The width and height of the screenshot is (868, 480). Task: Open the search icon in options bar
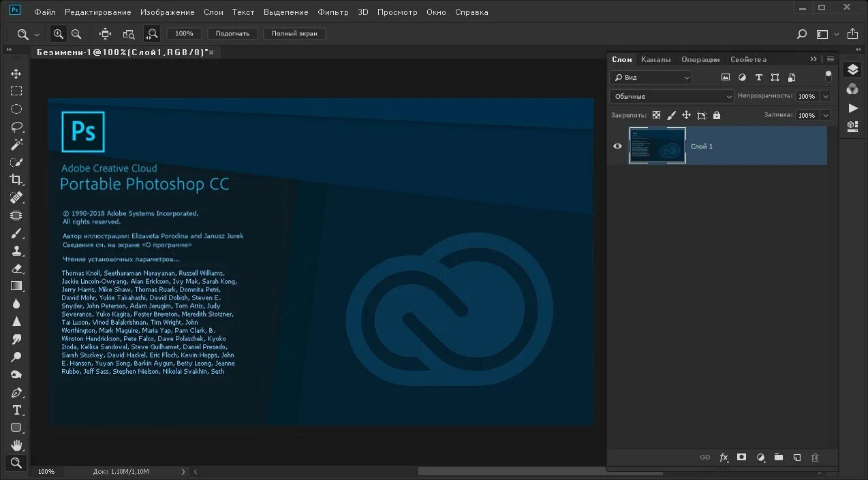click(x=802, y=33)
